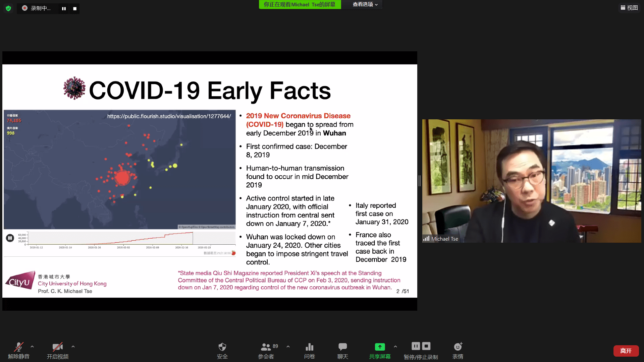Open the 视图 view layout menu
Screen dimensions: 644x362
tap(629, 8)
